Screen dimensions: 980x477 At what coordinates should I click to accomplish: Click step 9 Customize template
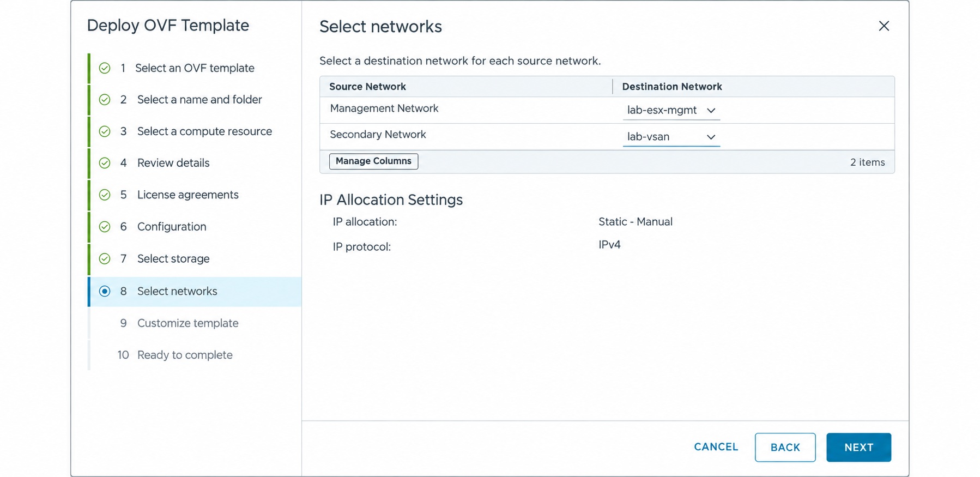[x=195, y=323]
